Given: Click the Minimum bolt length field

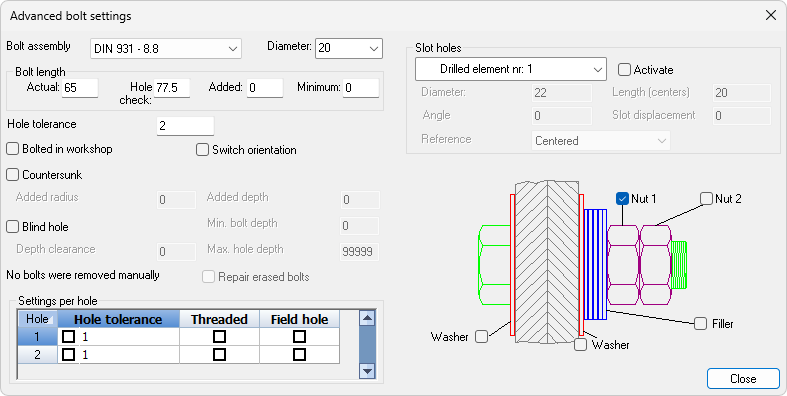Looking at the screenshot, I should (x=361, y=88).
